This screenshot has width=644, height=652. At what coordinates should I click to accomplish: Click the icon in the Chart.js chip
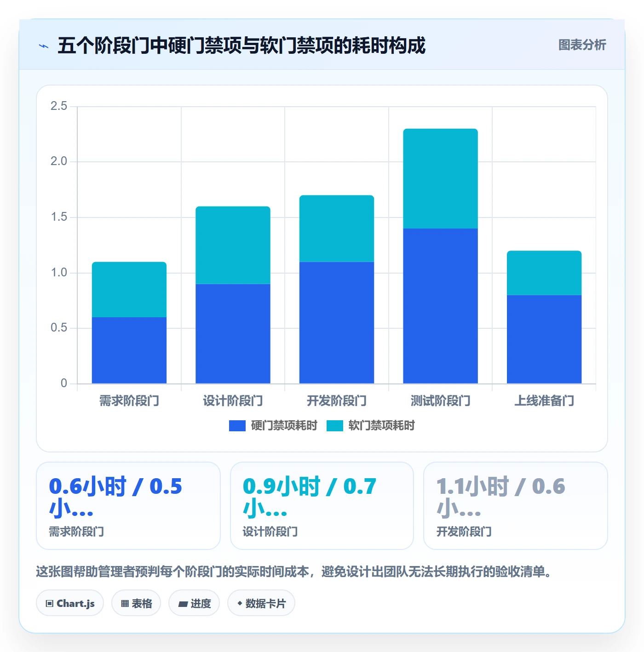coord(50,604)
